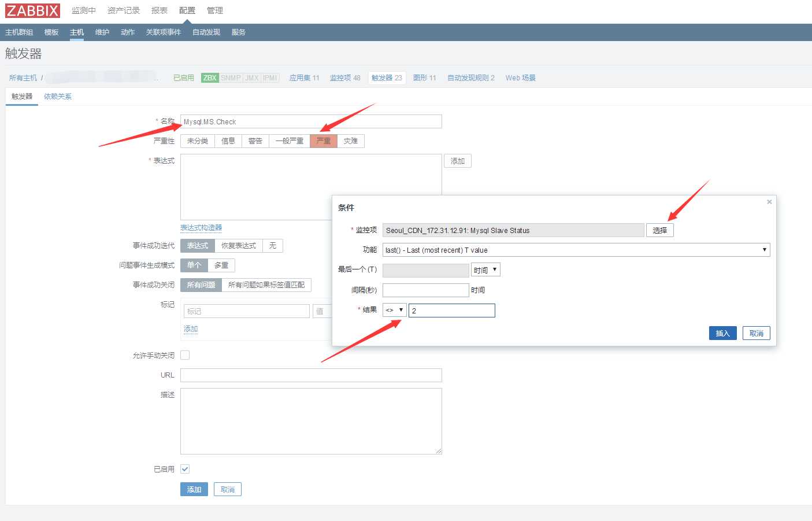Open 触发器 23 link

387,78
